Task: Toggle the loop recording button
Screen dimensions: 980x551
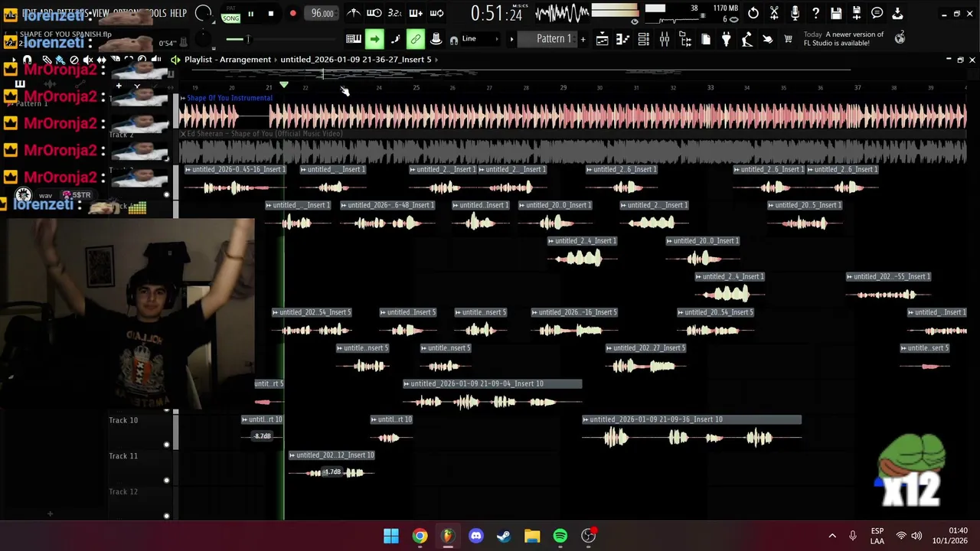Action: pos(437,13)
